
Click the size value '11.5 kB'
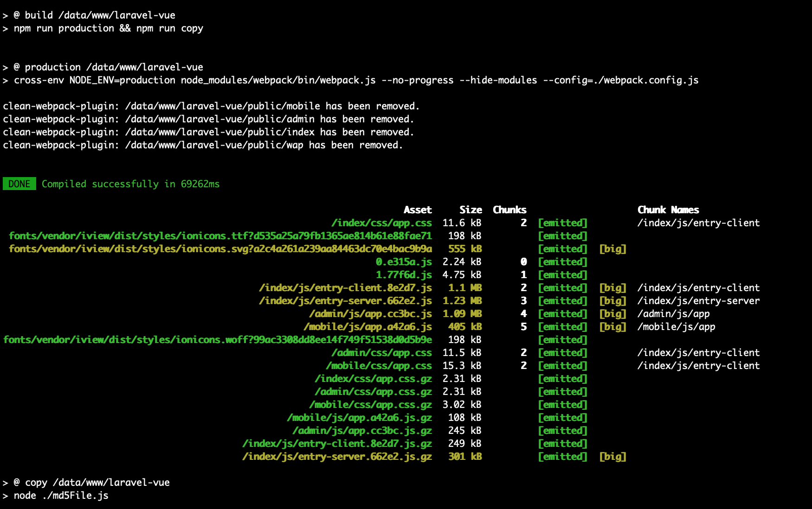coord(462,353)
